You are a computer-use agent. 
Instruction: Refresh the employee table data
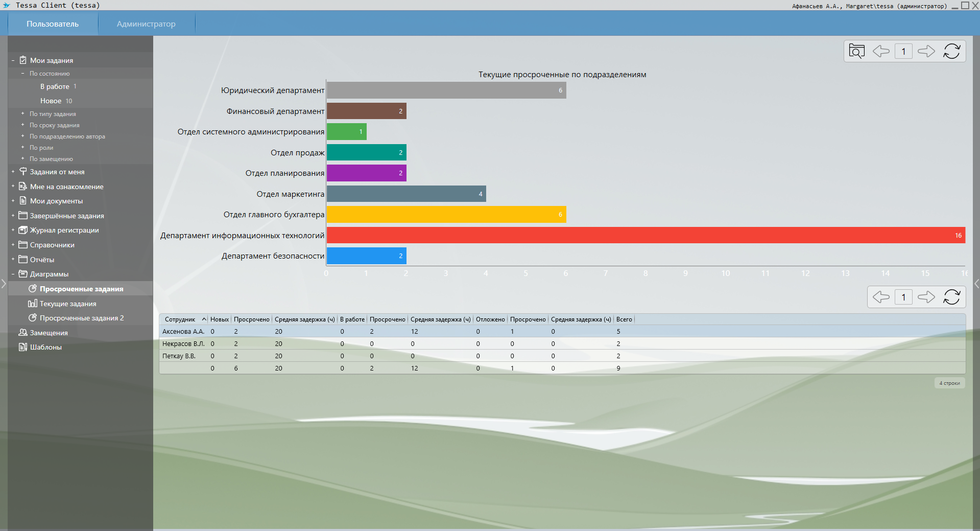(x=951, y=297)
